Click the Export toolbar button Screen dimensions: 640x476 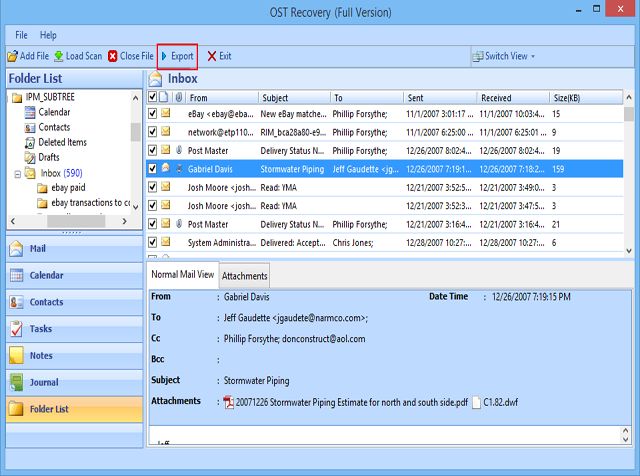(x=178, y=56)
